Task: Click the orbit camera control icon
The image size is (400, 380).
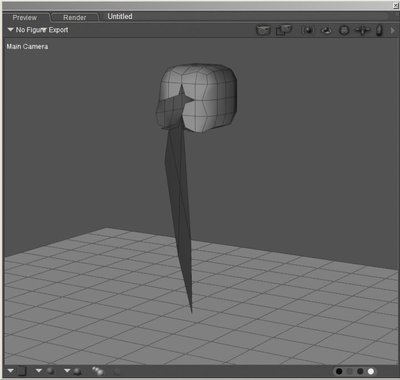Action: 326,30
